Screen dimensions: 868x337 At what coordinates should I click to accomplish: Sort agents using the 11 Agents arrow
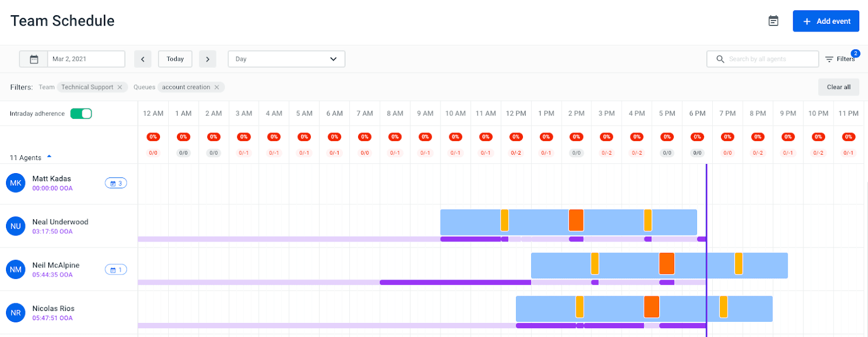(x=49, y=157)
